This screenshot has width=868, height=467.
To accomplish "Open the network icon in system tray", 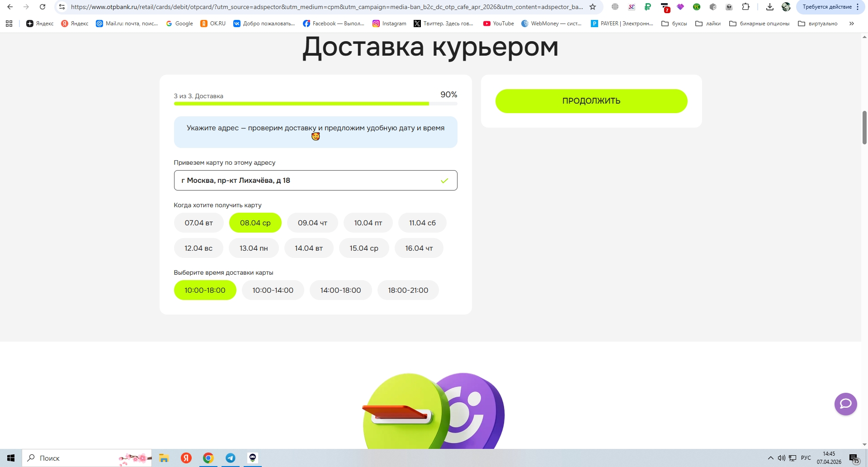I will pyautogui.click(x=793, y=458).
